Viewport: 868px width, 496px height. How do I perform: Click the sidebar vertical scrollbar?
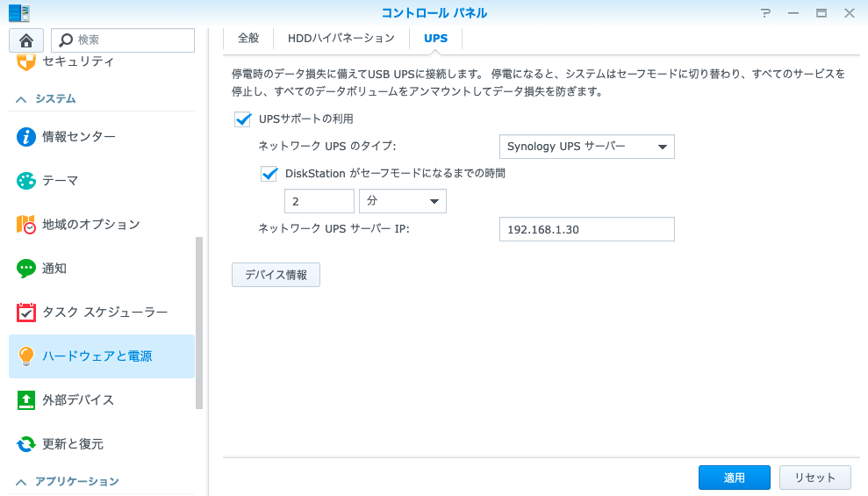(x=199, y=323)
